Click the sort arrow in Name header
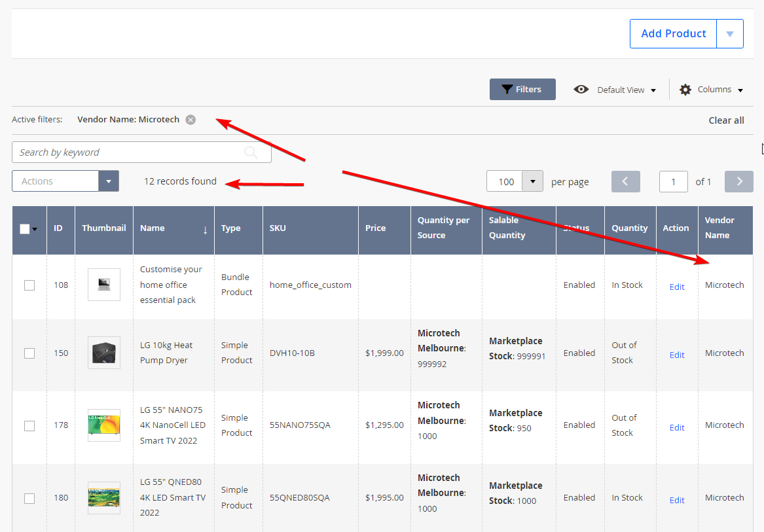The image size is (764, 532). 205,230
